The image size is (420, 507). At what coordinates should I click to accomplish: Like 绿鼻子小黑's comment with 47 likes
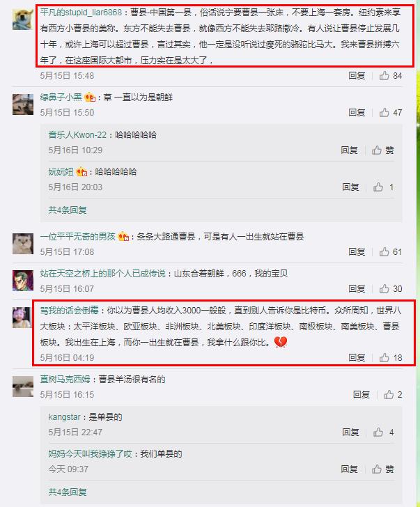point(390,113)
